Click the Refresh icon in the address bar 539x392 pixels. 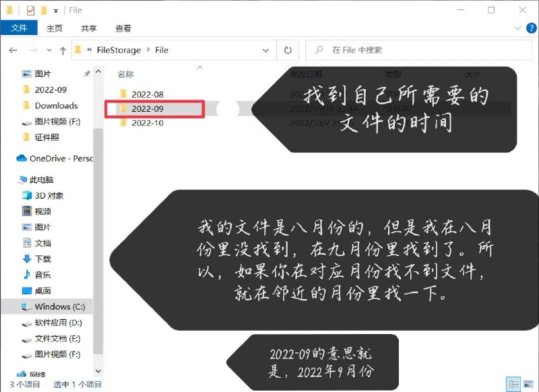coord(290,50)
